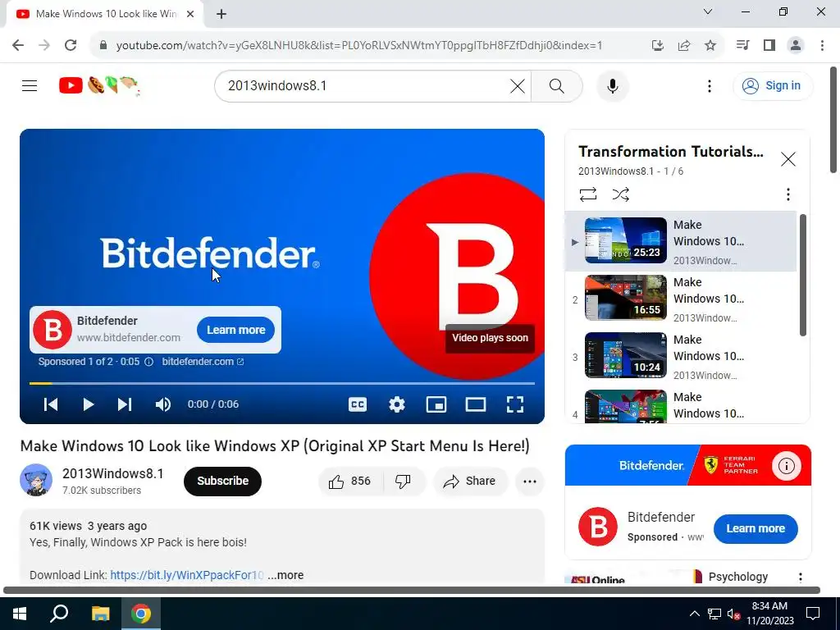Open the bit.ly/WinXPpackFor10 download link
This screenshot has width=840, height=630.
[x=186, y=575]
